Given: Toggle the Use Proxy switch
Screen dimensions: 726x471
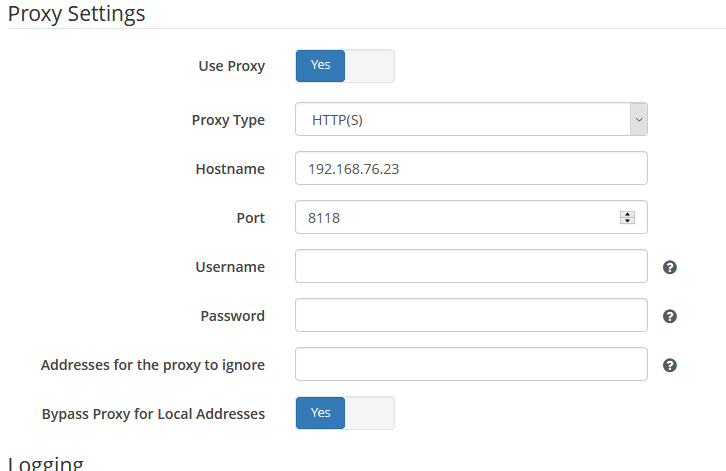Looking at the screenshot, I should [345, 66].
